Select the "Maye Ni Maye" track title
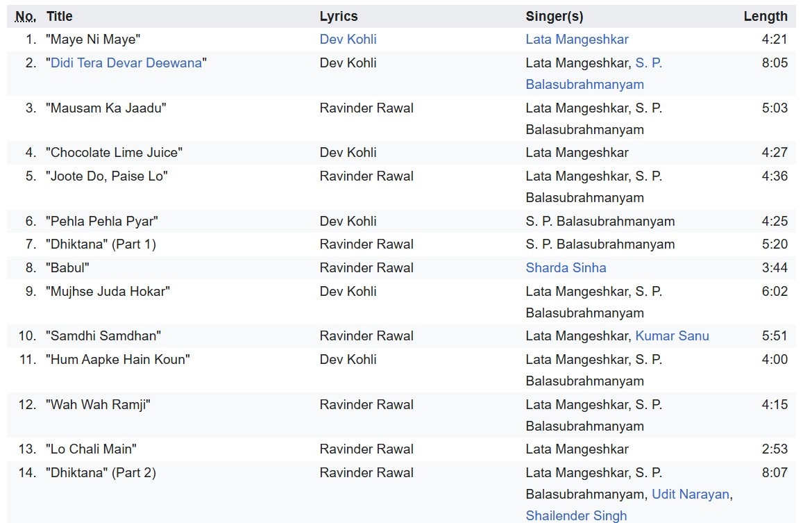Viewport: 812px width, 523px height. pyautogui.click(x=93, y=40)
